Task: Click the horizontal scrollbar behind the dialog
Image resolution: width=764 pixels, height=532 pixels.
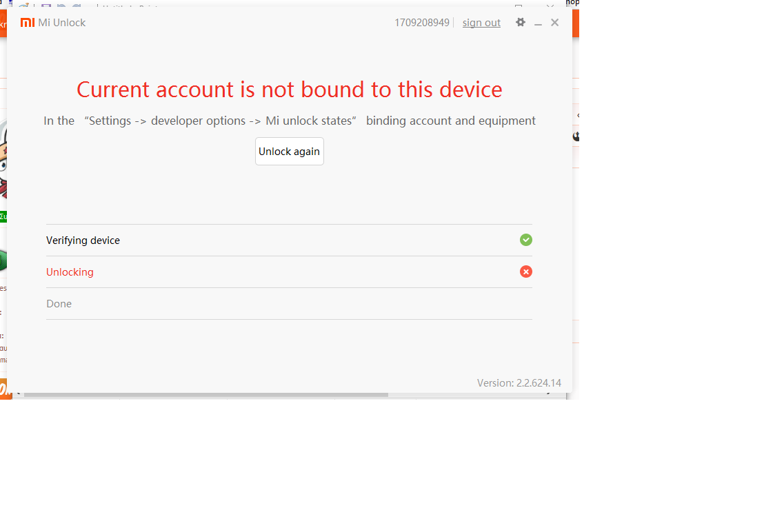Action: (207, 395)
